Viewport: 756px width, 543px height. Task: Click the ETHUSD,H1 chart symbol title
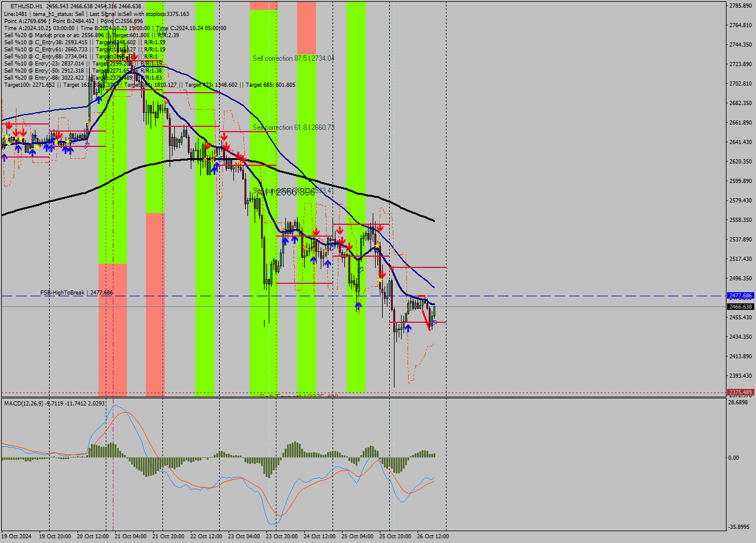tap(26, 6)
